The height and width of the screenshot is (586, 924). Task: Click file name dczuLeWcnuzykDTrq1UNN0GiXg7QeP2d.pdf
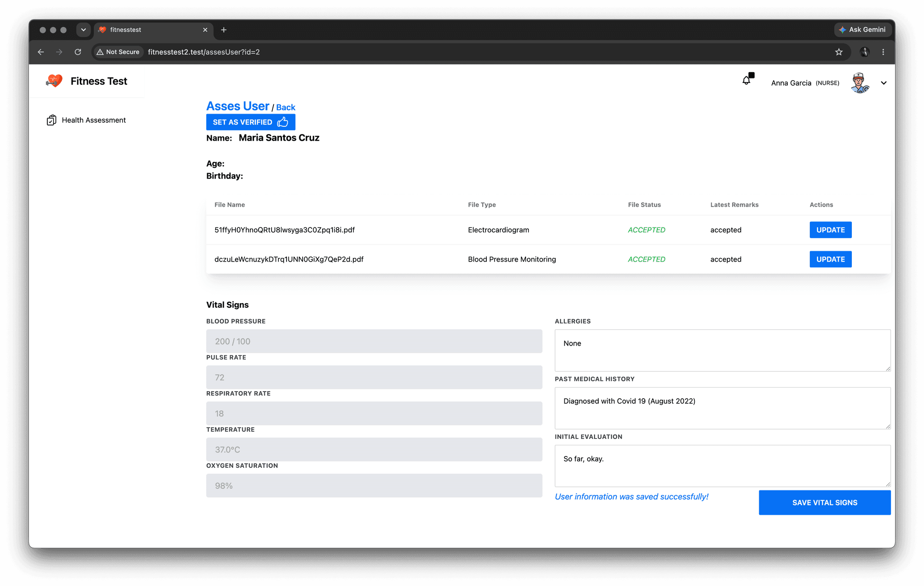(289, 259)
